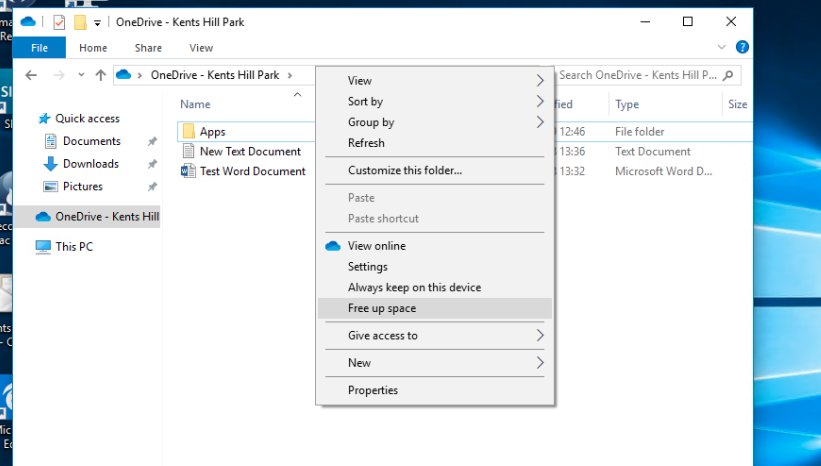Switch to the Share ribbon tab
The height and width of the screenshot is (466, 821).
point(148,48)
